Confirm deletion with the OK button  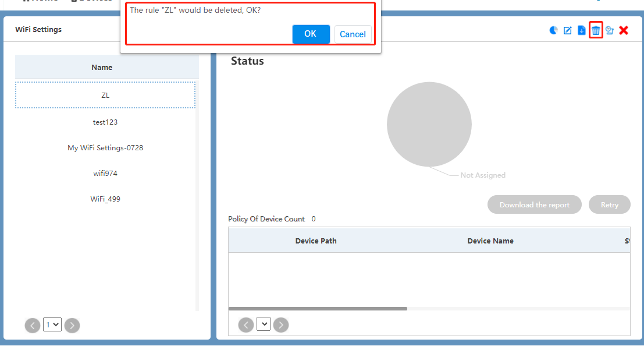click(x=311, y=34)
